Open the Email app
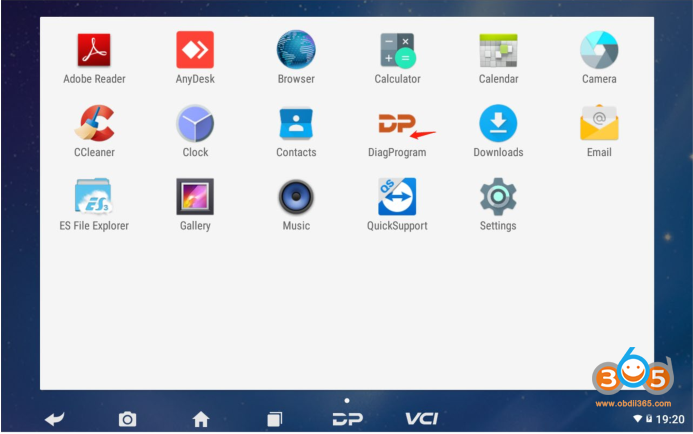693x434 pixels. point(599,123)
